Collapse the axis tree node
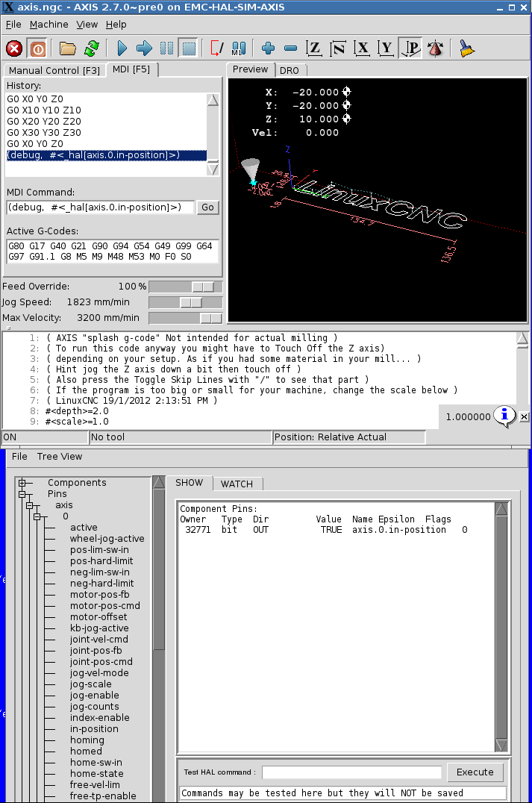Viewport: 532px width, 803px height. click(x=30, y=505)
